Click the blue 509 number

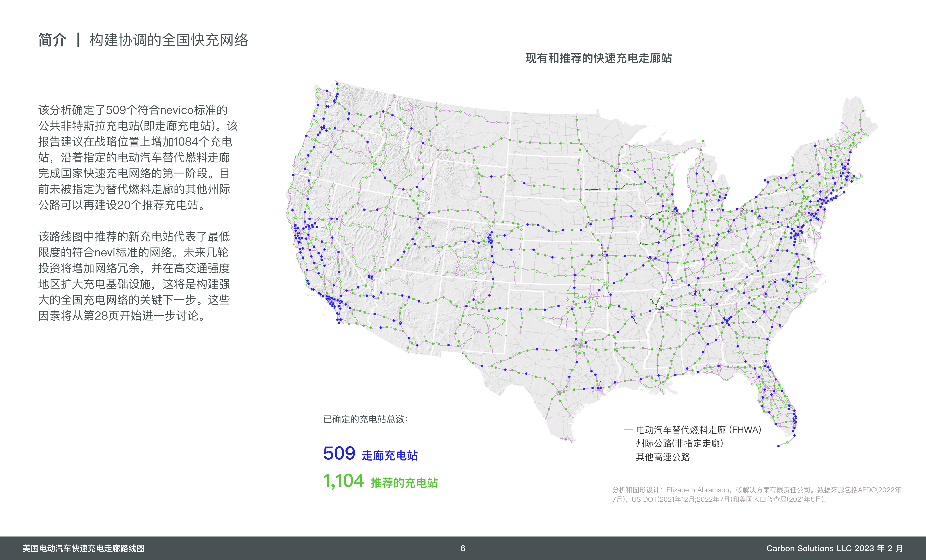(x=339, y=453)
